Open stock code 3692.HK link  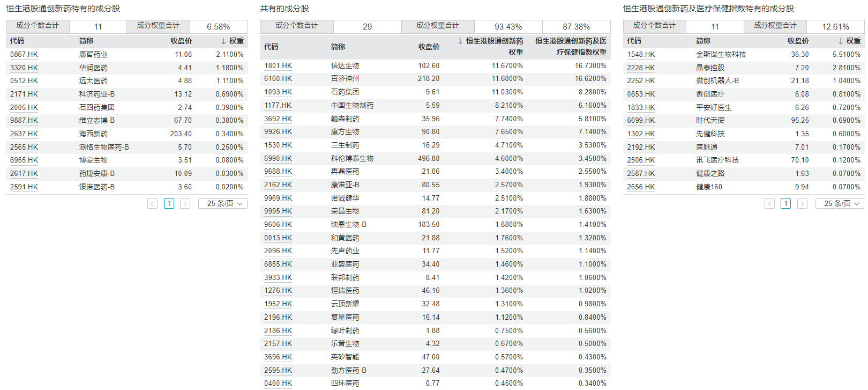tap(278, 119)
